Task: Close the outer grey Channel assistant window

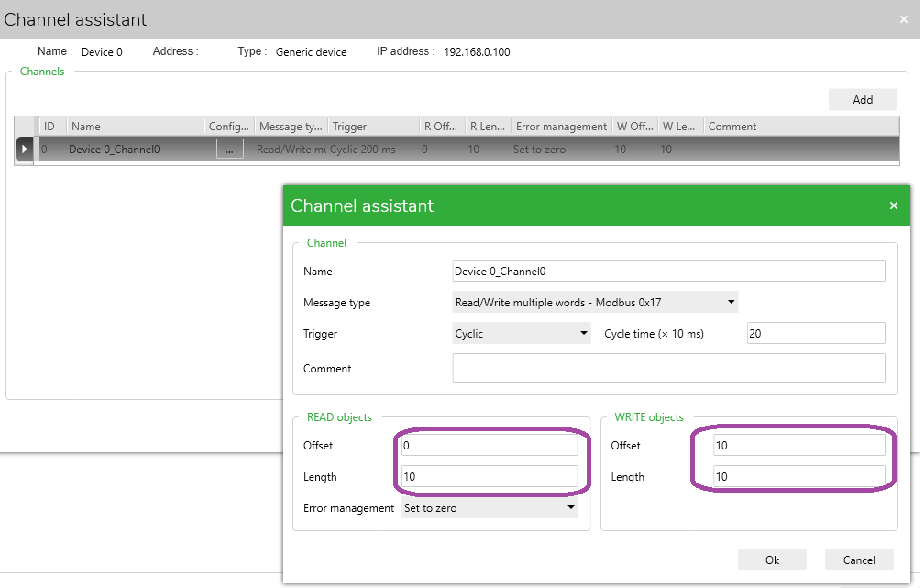Action: pyautogui.click(x=904, y=19)
